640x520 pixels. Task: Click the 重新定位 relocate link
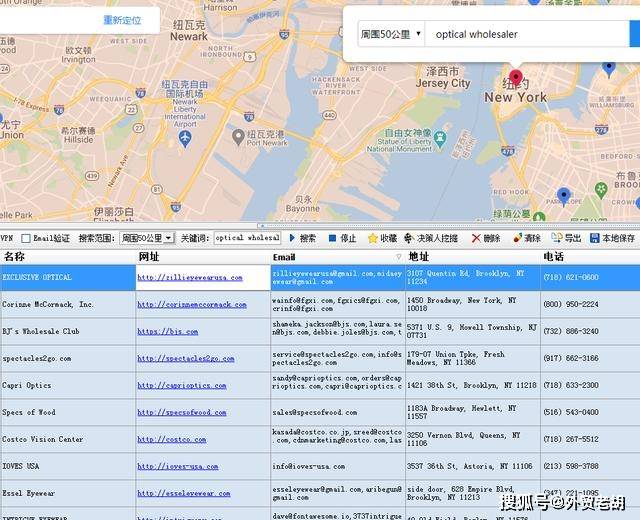pos(122,20)
